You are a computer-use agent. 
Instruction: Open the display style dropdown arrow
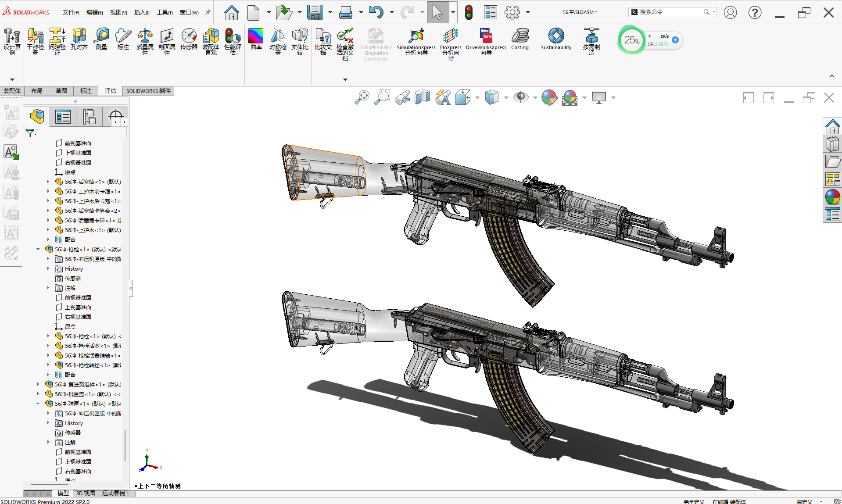[506, 97]
